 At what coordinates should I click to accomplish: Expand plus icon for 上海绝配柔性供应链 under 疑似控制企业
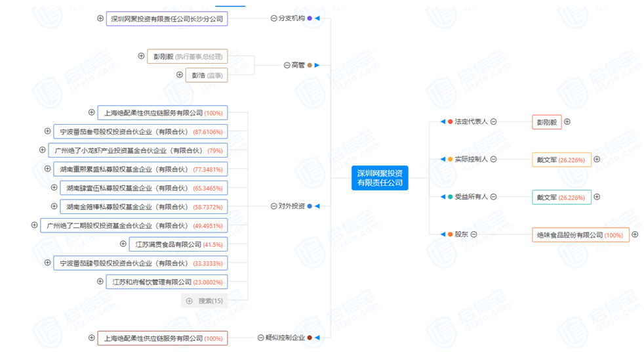[x=92, y=338]
